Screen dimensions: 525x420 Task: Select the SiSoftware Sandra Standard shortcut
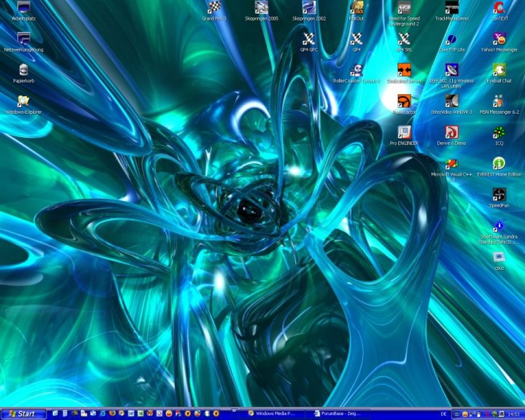pos(499,232)
